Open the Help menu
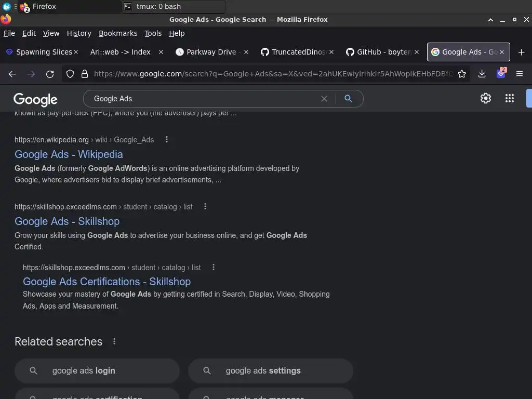This screenshot has height=399, width=532. coord(177,33)
